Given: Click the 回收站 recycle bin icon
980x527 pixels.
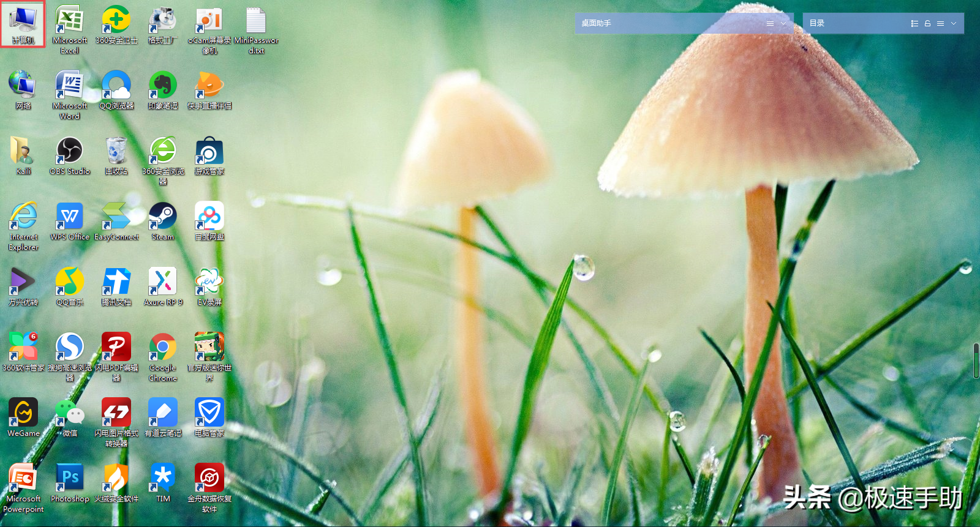Looking at the screenshot, I should (116, 152).
